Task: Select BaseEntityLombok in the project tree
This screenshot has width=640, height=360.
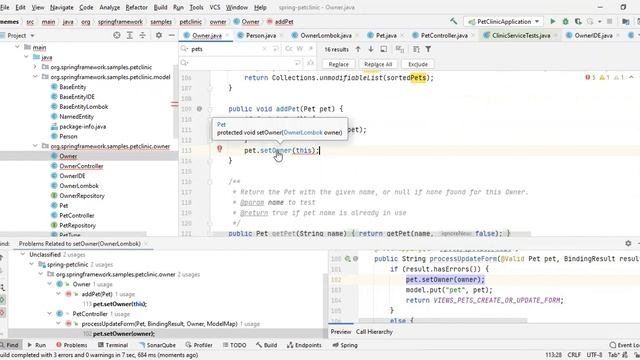Action: pos(84,107)
